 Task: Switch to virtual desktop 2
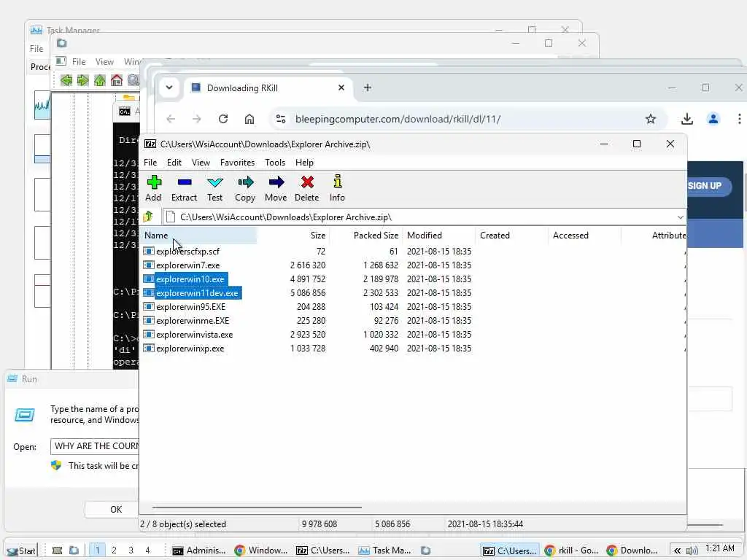click(114, 550)
